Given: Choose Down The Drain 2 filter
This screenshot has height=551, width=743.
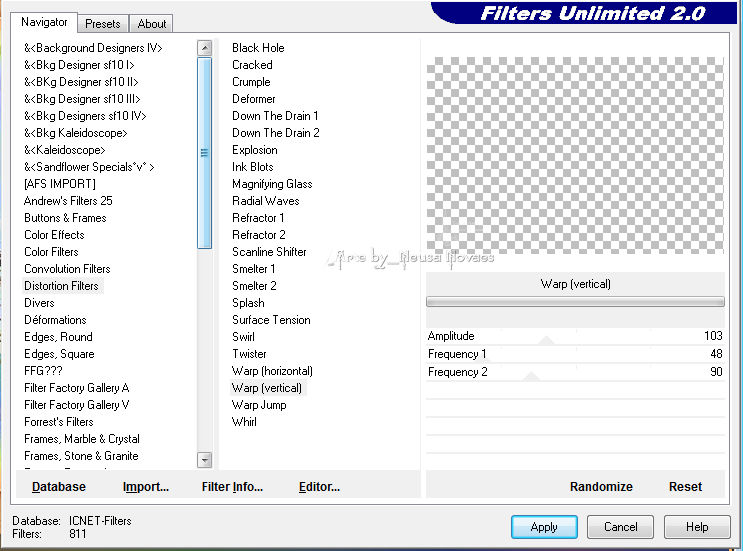Looking at the screenshot, I should click(276, 133).
